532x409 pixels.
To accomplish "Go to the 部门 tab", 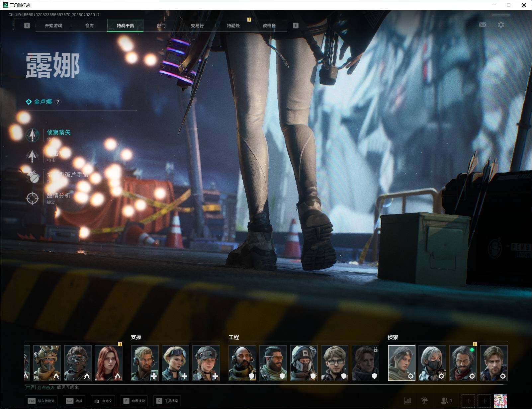I will (x=161, y=26).
